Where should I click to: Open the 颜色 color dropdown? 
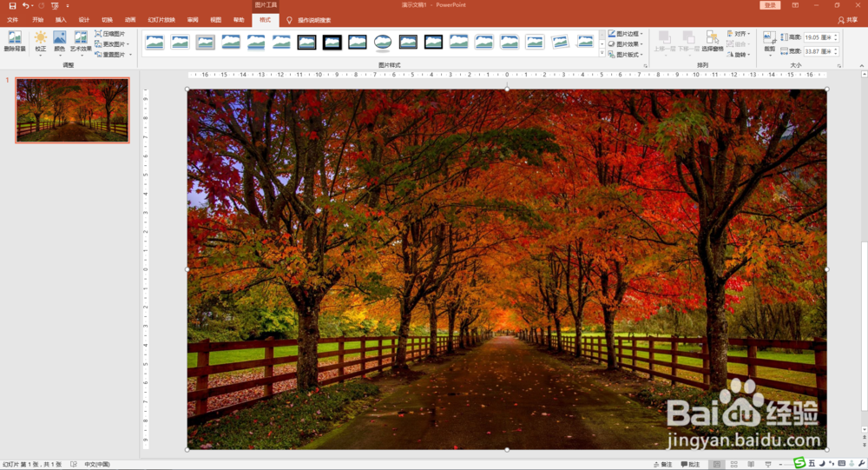(59, 43)
